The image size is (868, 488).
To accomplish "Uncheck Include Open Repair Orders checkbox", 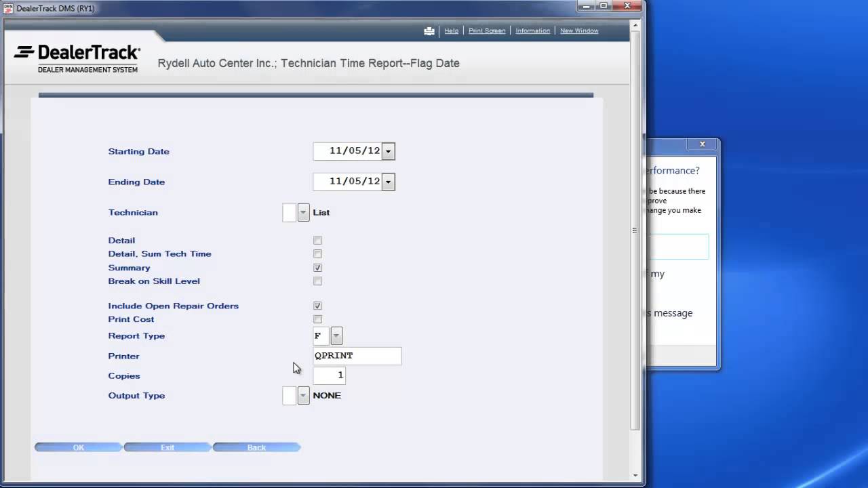I will (x=317, y=306).
